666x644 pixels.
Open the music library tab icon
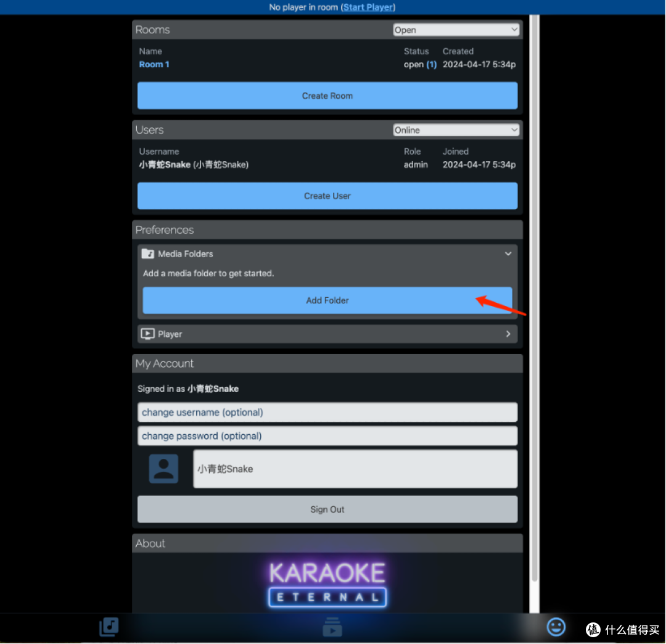click(x=109, y=627)
